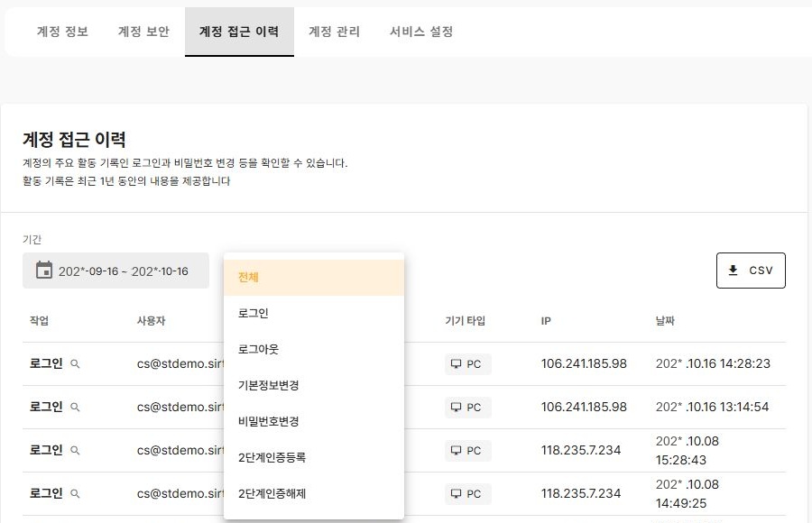Pick 비밀번호변경 from the filter list
812x523 pixels.
314,421
